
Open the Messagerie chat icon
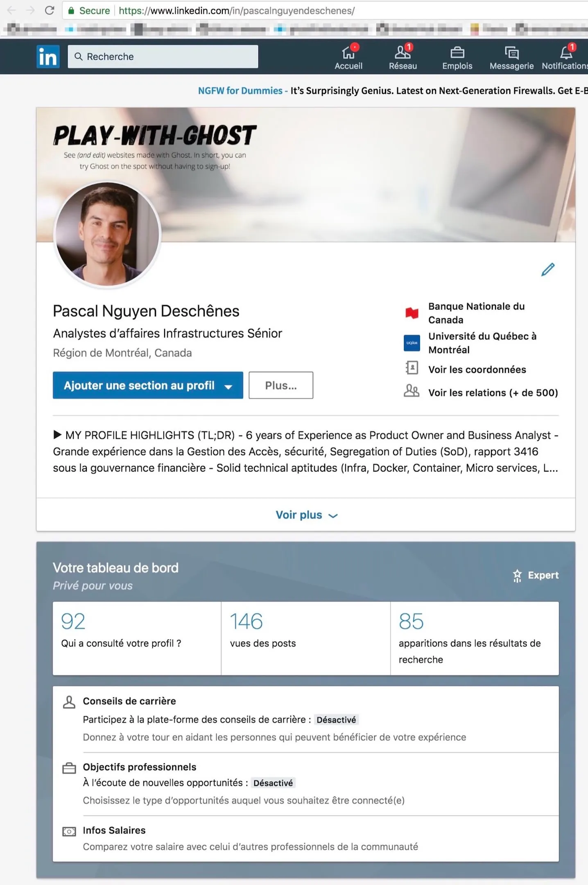click(511, 52)
